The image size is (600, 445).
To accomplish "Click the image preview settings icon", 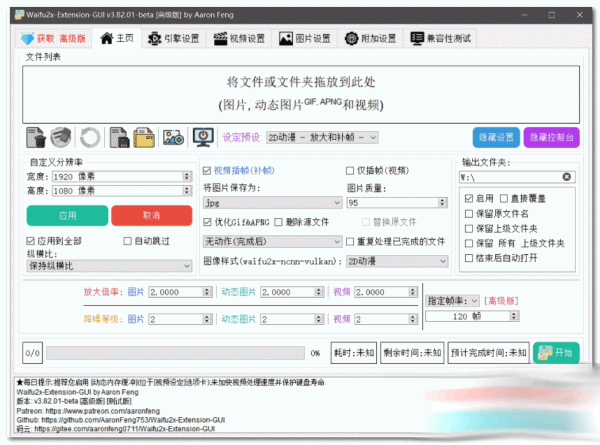I will point(173,137).
